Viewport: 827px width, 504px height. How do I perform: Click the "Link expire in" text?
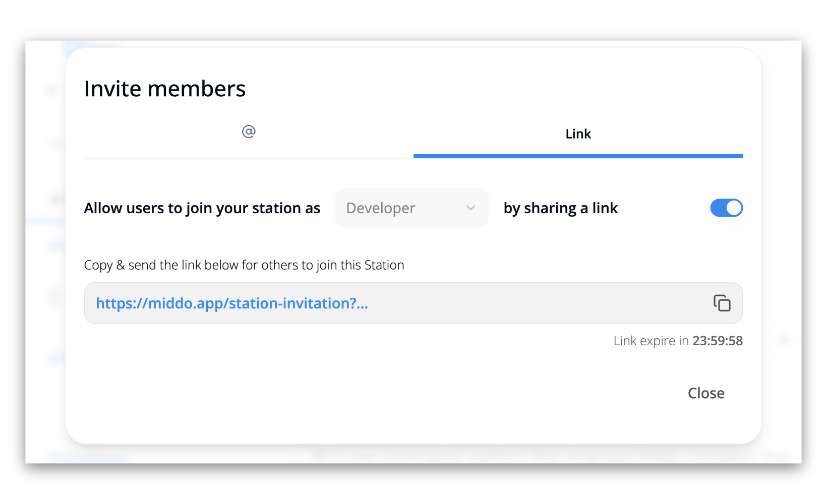point(651,341)
